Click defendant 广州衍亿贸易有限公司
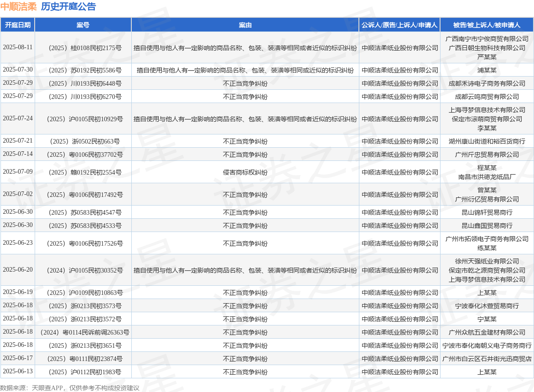534x392 pixels. coord(487,199)
